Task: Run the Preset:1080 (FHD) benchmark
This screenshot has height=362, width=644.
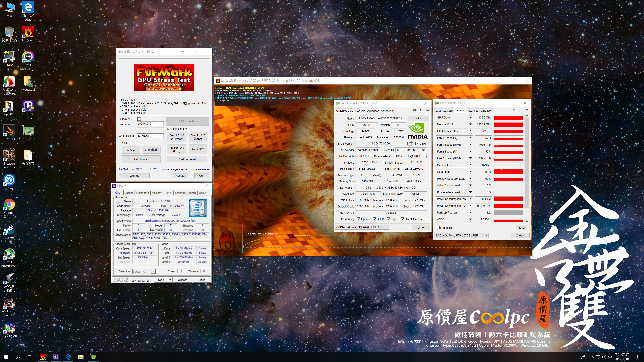Action: (x=177, y=149)
